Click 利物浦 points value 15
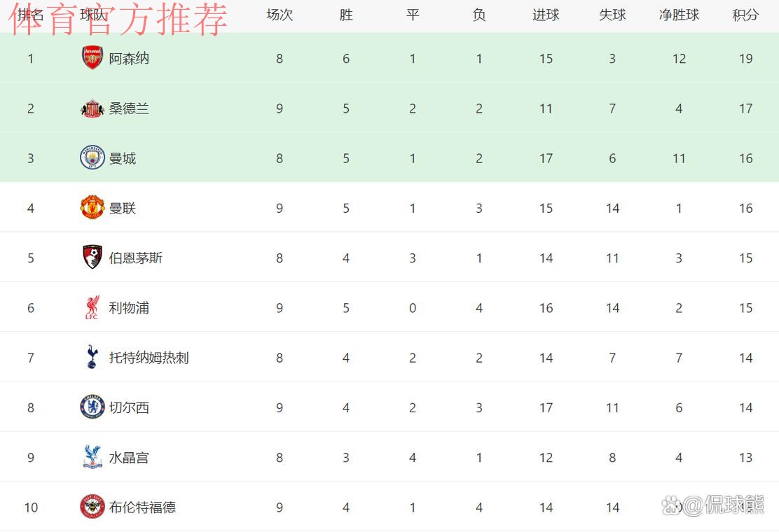Viewport: 779px width, 532px height. (745, 308)
